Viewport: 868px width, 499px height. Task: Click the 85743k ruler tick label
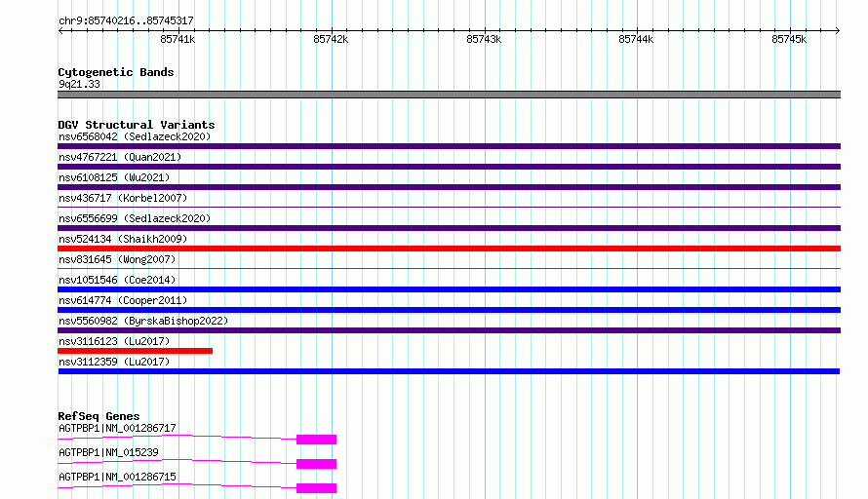click(484, 39)
